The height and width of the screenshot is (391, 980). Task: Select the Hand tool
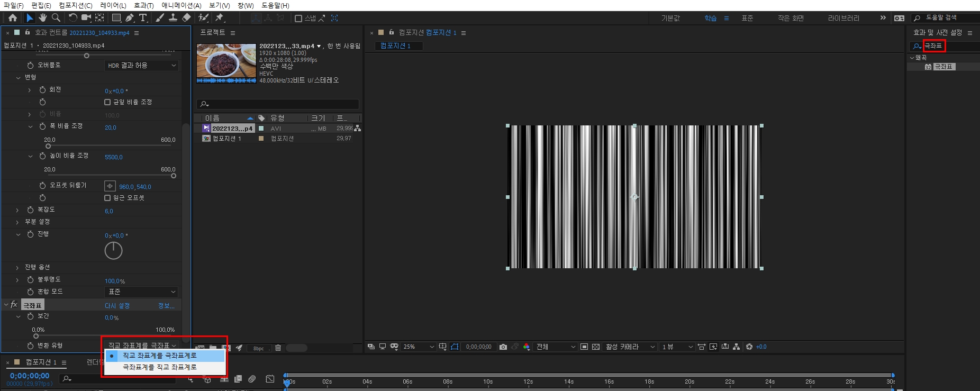point(43,18)
